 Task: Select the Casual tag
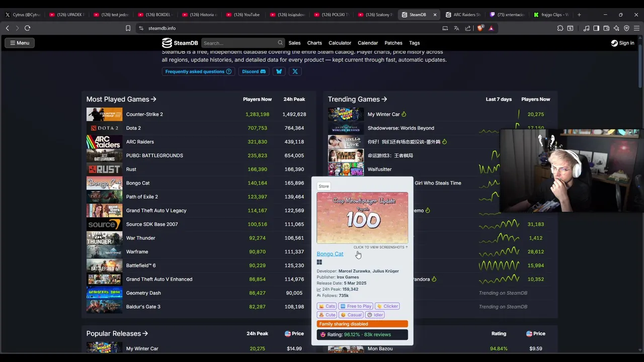(351, 315)
